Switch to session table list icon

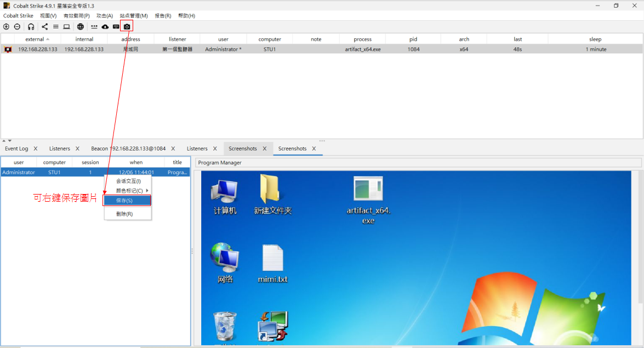click(56, 27)
